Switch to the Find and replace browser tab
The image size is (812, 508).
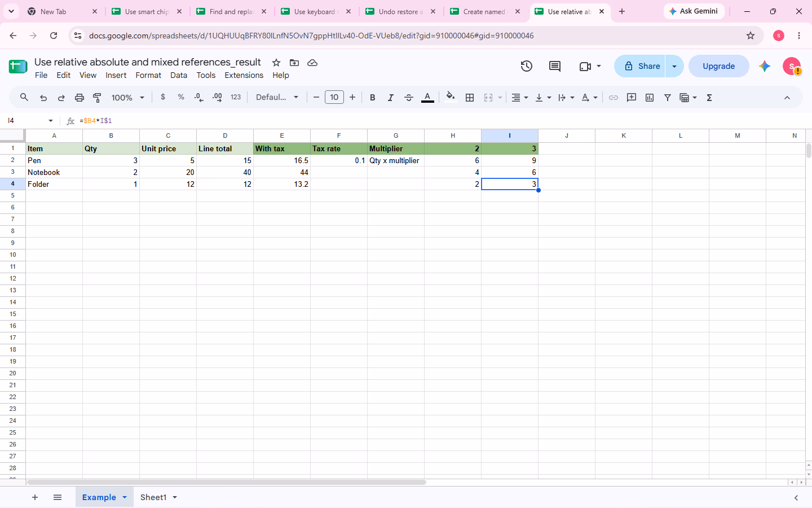pos(232,11)
